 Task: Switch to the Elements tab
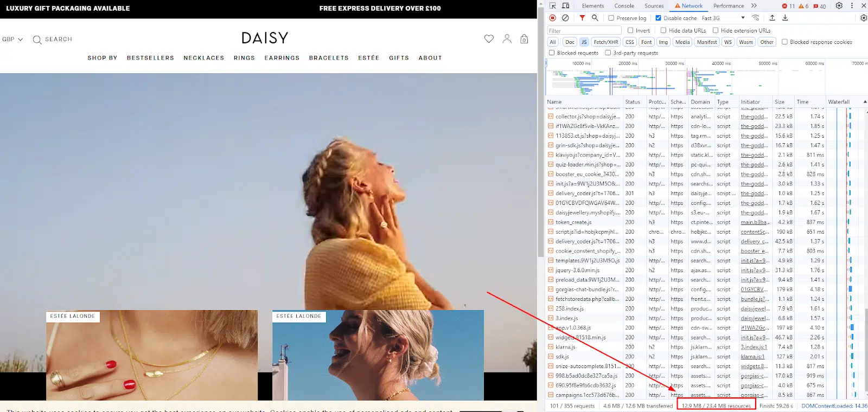pyautogui.click(x=593, y=6)
